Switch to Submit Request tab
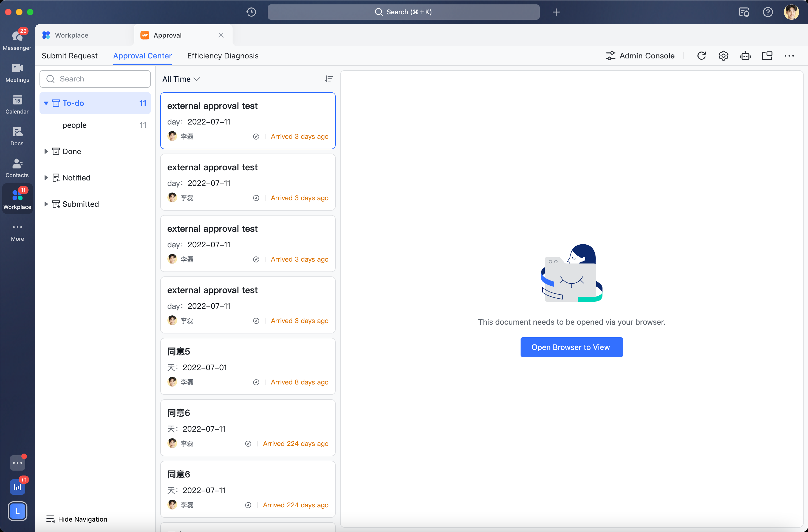 (70, 56)
